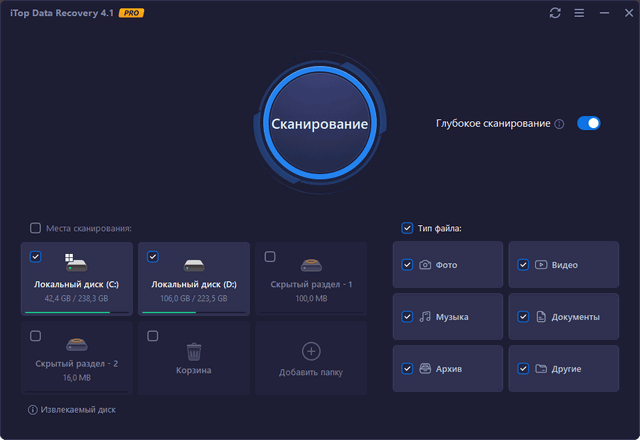Deselect the Документы file type checkbox
This screenshot has width=640, height=440.
[x=523, y=317]
